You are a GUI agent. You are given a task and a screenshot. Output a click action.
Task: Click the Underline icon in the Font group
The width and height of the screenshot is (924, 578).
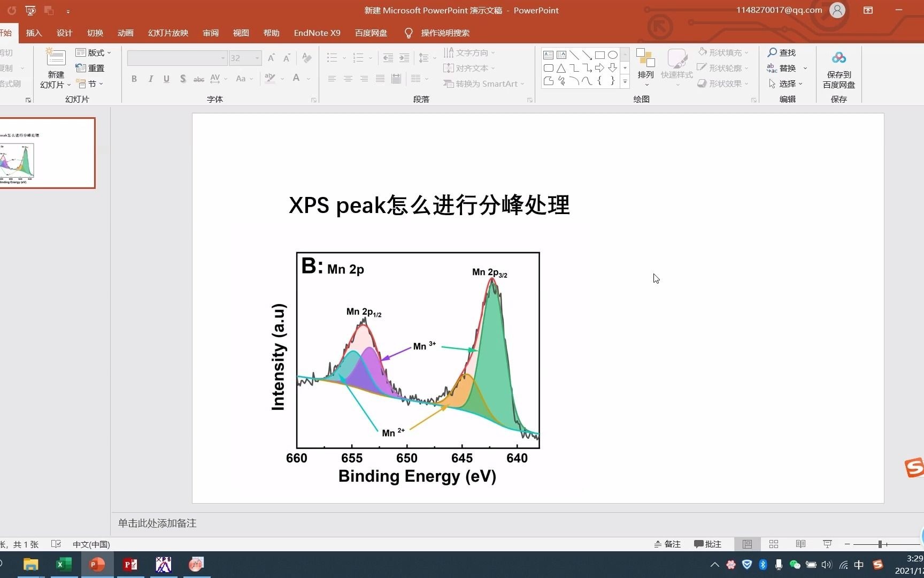tap(166, 79)
